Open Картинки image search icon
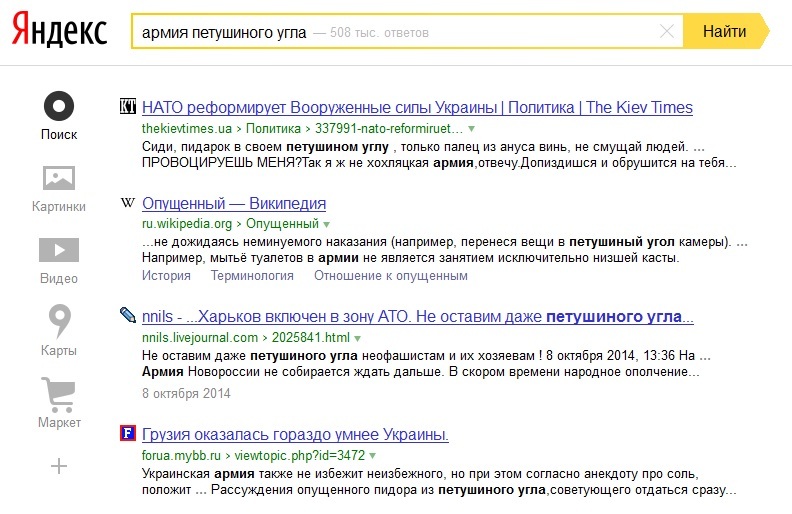This screenshot has width=792, height=514. point(59,178)
